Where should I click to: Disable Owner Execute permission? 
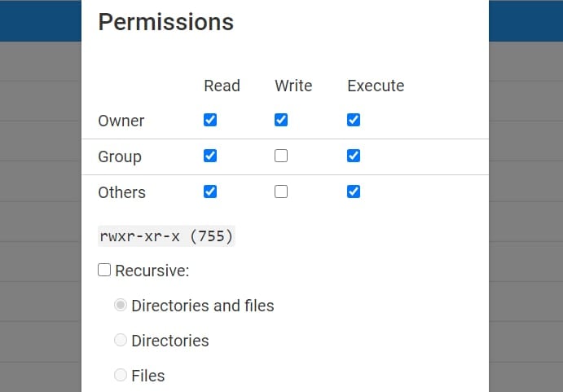point(354,120)
